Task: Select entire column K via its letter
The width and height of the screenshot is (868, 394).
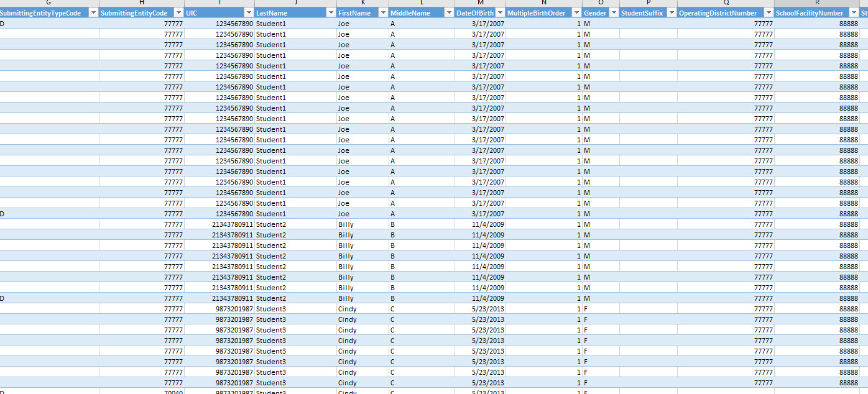Action: [x=362, y=3]
